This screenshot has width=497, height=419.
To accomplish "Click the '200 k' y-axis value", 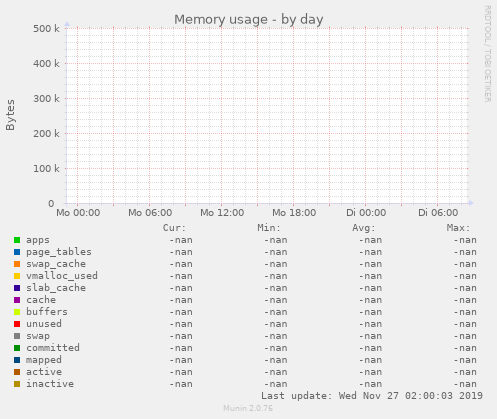I will point(46,134).
